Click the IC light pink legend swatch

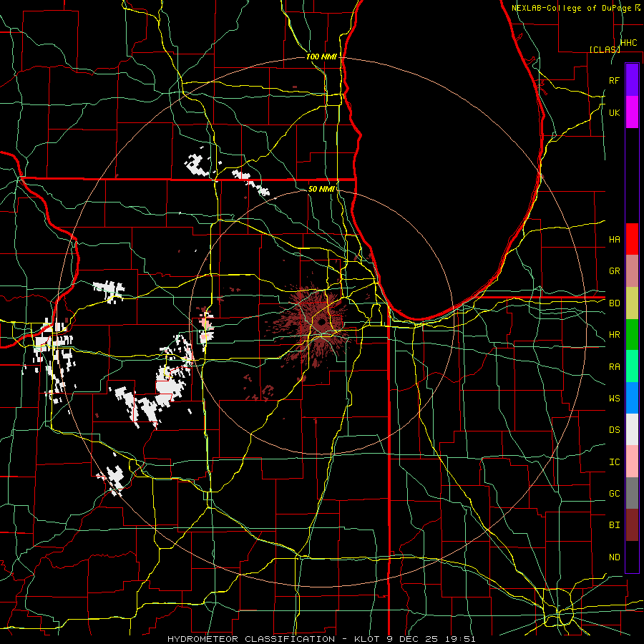coord(632,462)
